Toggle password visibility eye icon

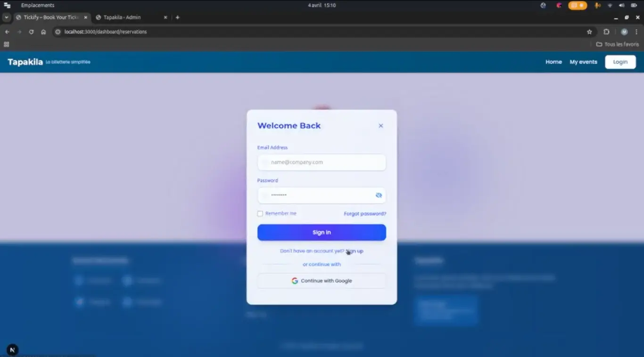(x=379, y=195)
